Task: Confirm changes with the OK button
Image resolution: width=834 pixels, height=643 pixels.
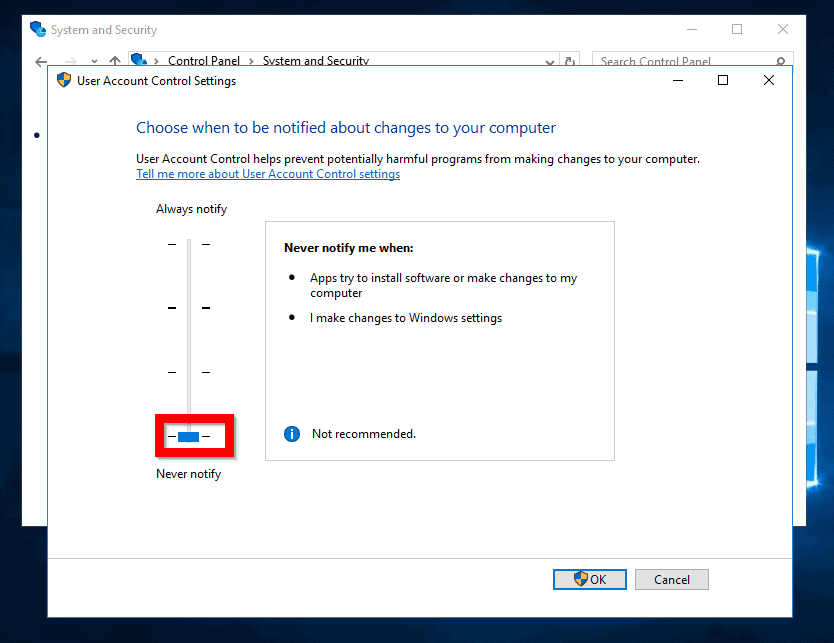Action: pos(590,579)
